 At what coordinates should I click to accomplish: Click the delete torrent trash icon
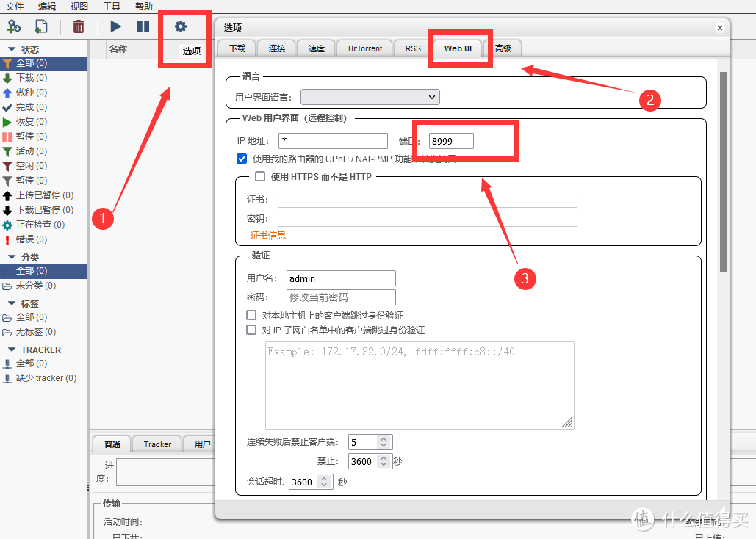(78, 26)
